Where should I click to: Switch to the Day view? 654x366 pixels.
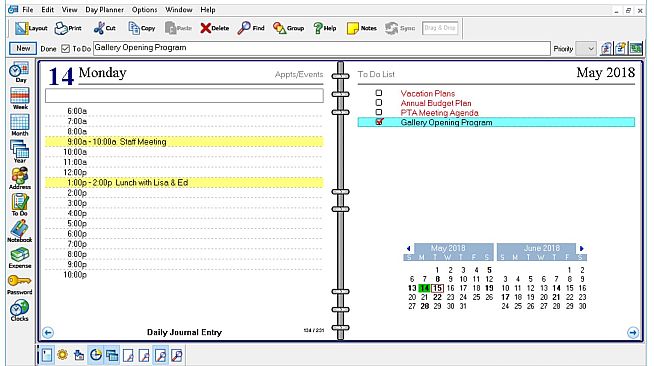tap(20, 73)
